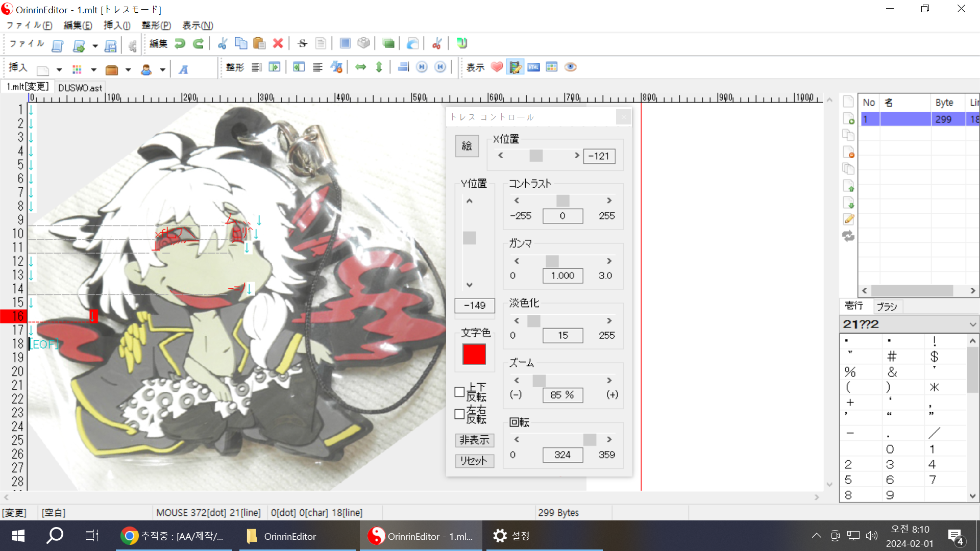Screen dimensions: 980x551
Task: Click the blue A text insert icon
Action: coord(183,69)
